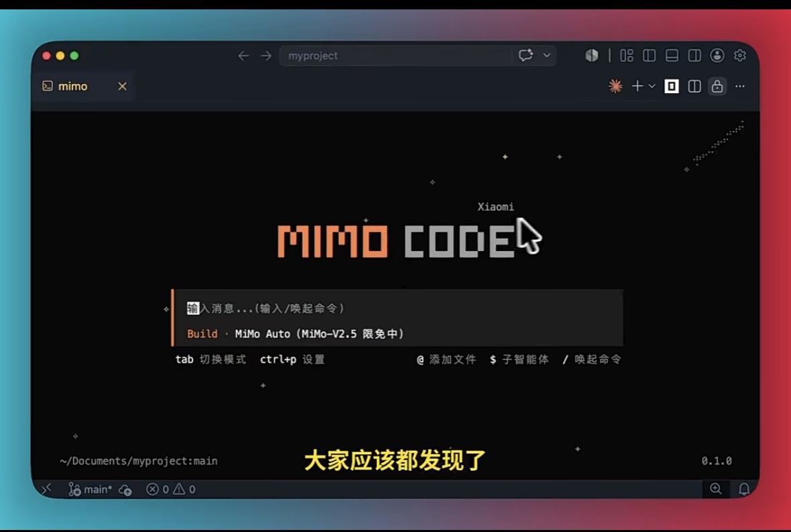This screenshot has width=791, height=532.
Task: Close the mimo tab
Action: click(x=122, y=87)
